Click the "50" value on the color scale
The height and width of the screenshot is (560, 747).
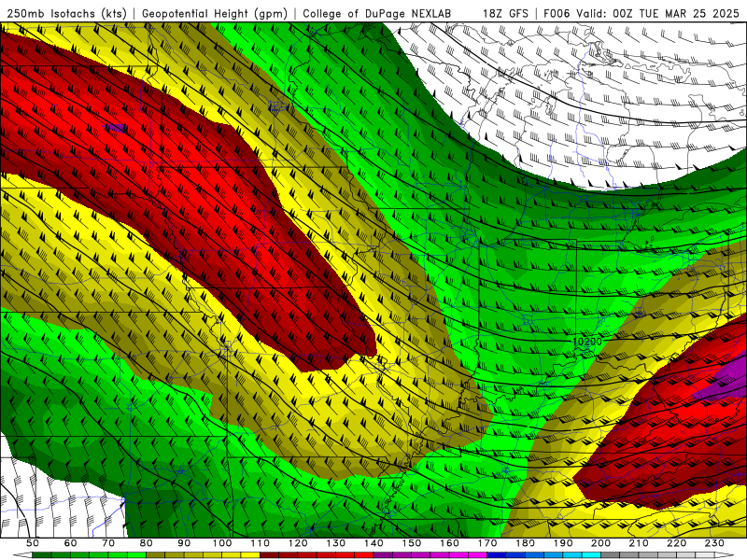click(33, 543)
